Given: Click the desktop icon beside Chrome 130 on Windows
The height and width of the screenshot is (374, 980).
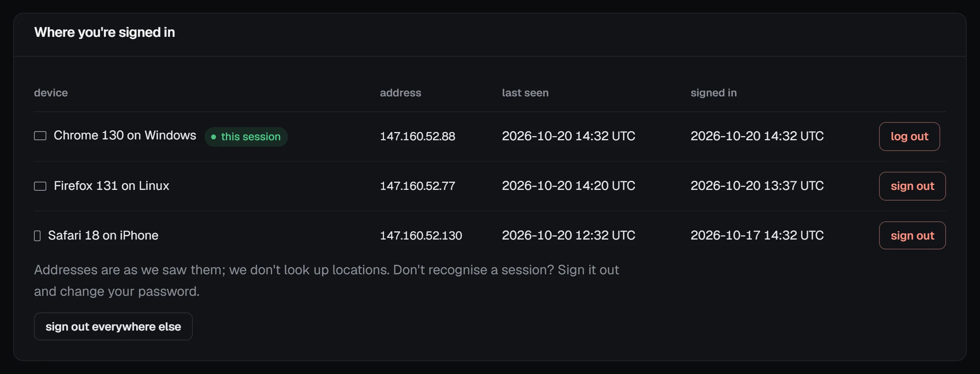Looking at the screenshot, I should coord(40,136).
